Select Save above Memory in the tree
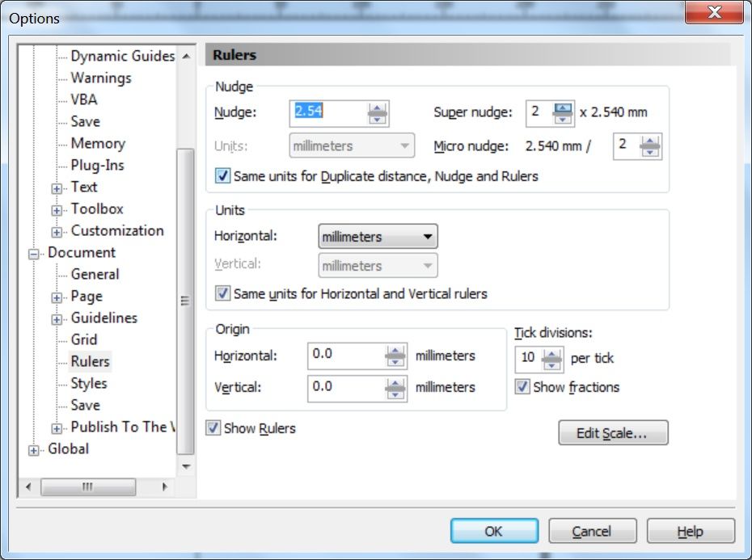 (86, 121)
